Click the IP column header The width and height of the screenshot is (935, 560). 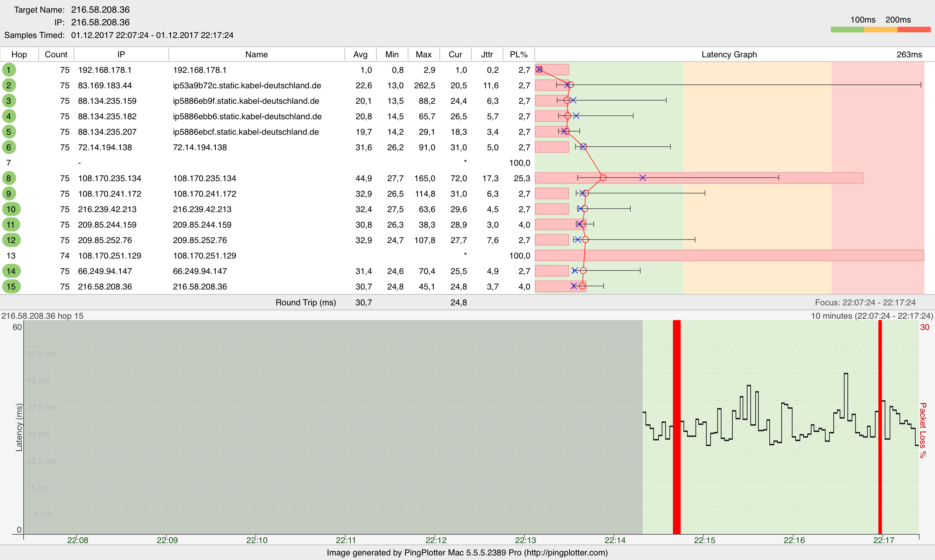tap(121, 54)
